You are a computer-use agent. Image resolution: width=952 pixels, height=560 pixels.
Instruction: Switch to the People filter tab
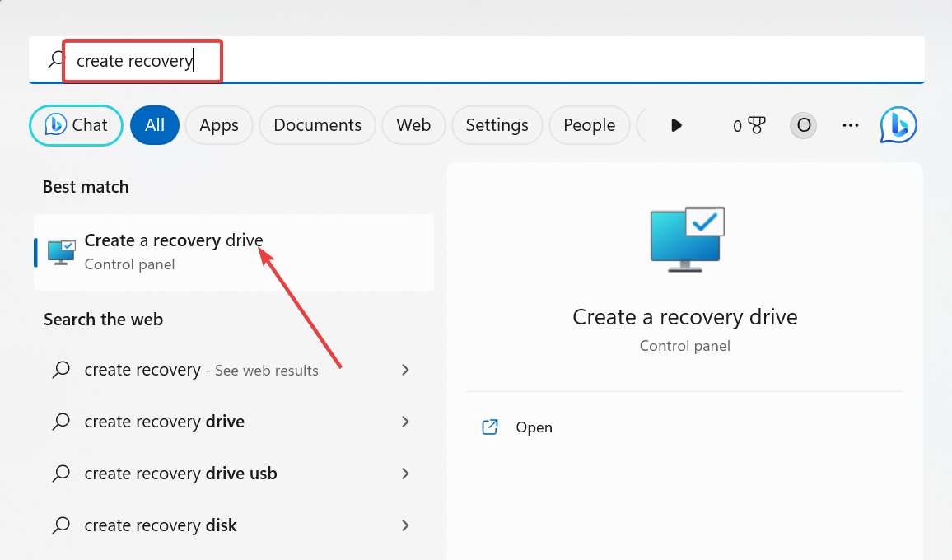589,125
